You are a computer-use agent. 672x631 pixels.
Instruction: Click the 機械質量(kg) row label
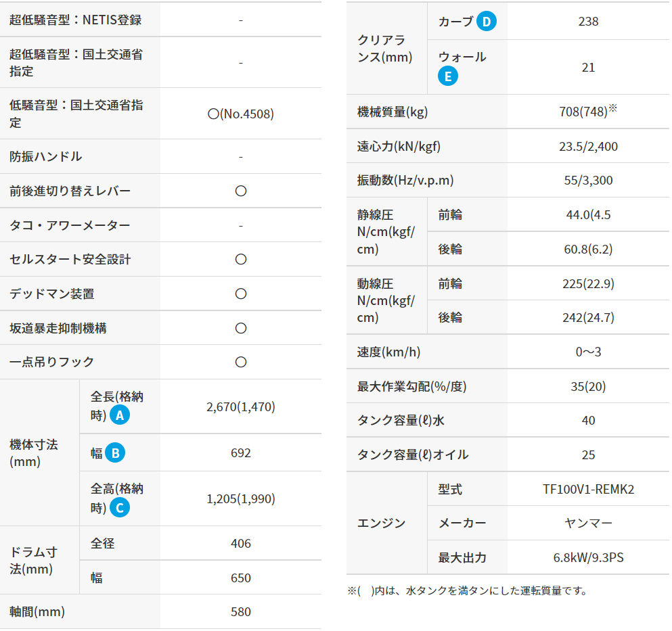click(393, 112)
